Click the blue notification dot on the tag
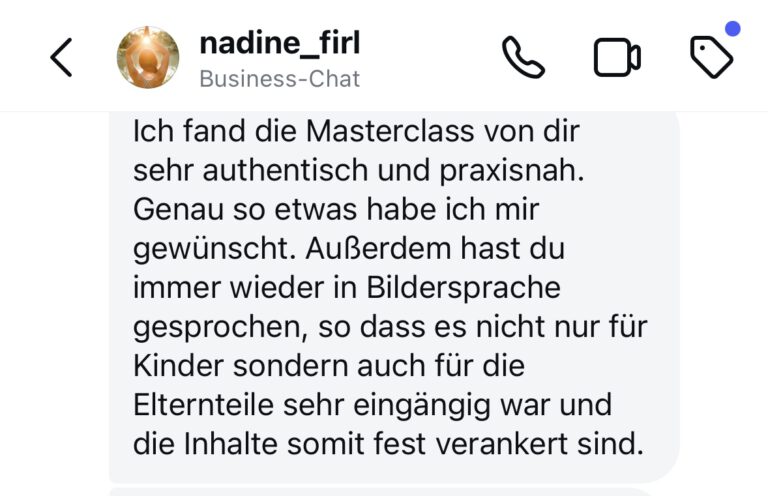Image resolution: width=768 pixels, height=496 pixels. (x=732, y=30)
